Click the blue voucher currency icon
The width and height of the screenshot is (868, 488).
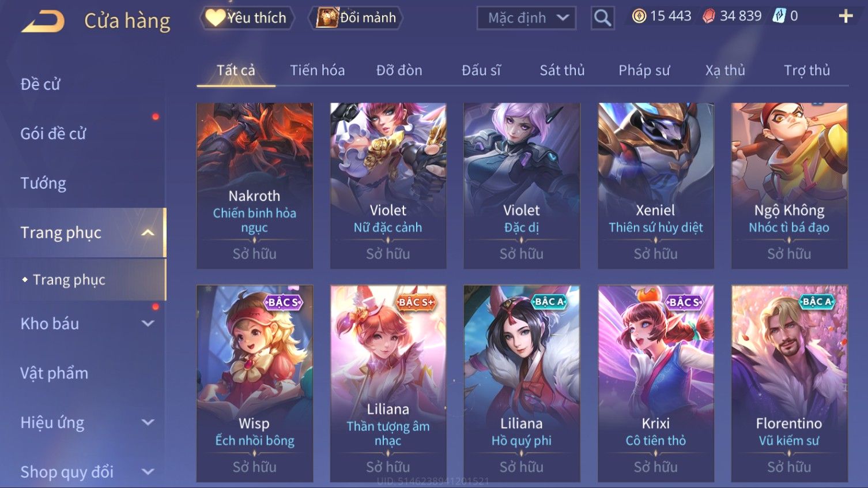point(779,16)
